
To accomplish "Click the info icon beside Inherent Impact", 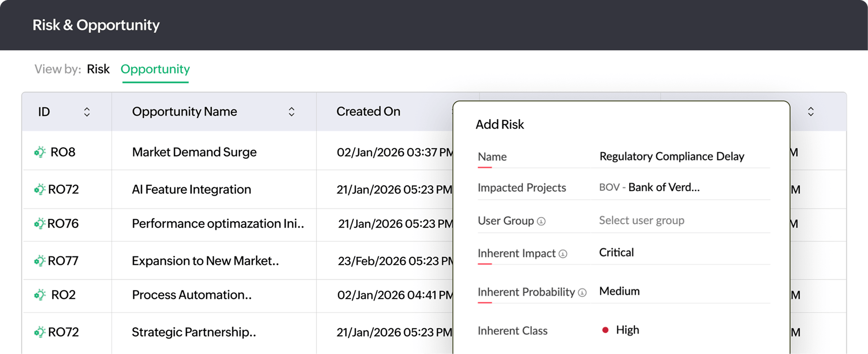I will (x=563, y=254).
